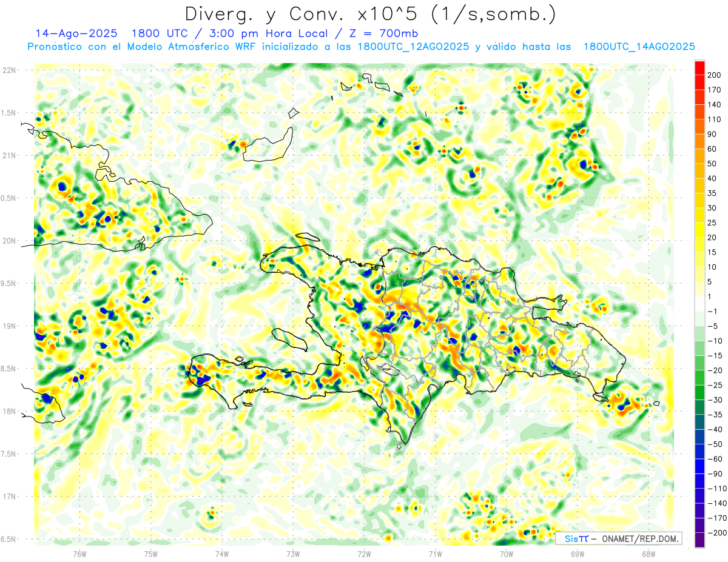Click the '22N' latitude label
This screenshot has height=562, width=728.
tap(9, 70)
